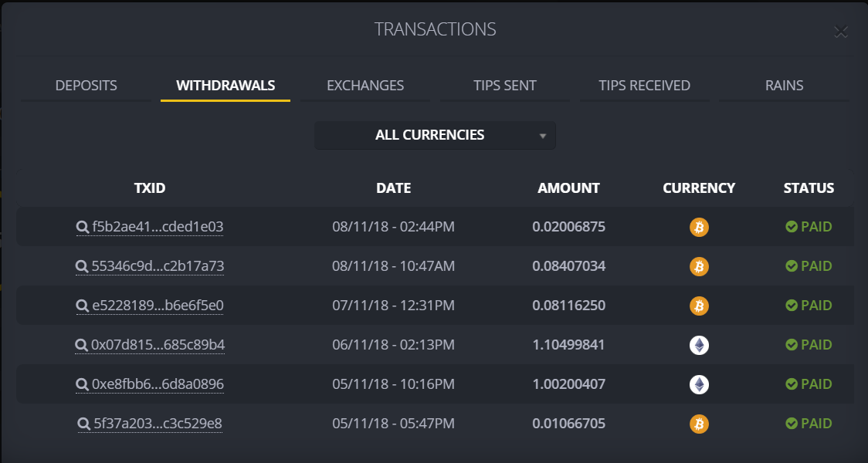Open transaction link e5228189...b6e6f5e0
This screenshot has height=463, width=868.
tap(158, 306)
